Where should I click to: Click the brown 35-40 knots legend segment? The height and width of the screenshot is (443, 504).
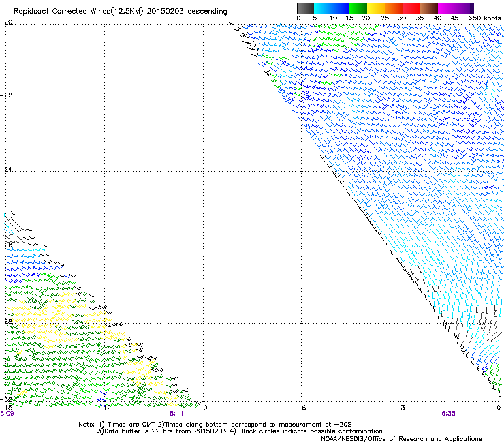(429, 8)
